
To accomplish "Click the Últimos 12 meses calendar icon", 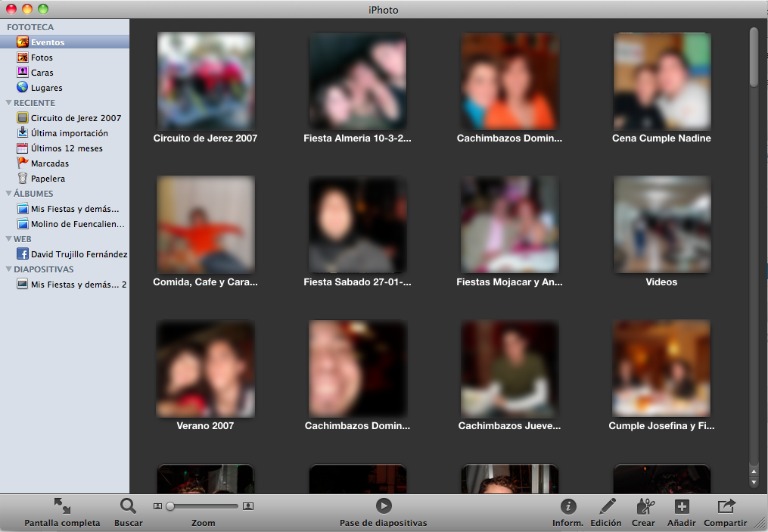I will click(x=23, y=148).
